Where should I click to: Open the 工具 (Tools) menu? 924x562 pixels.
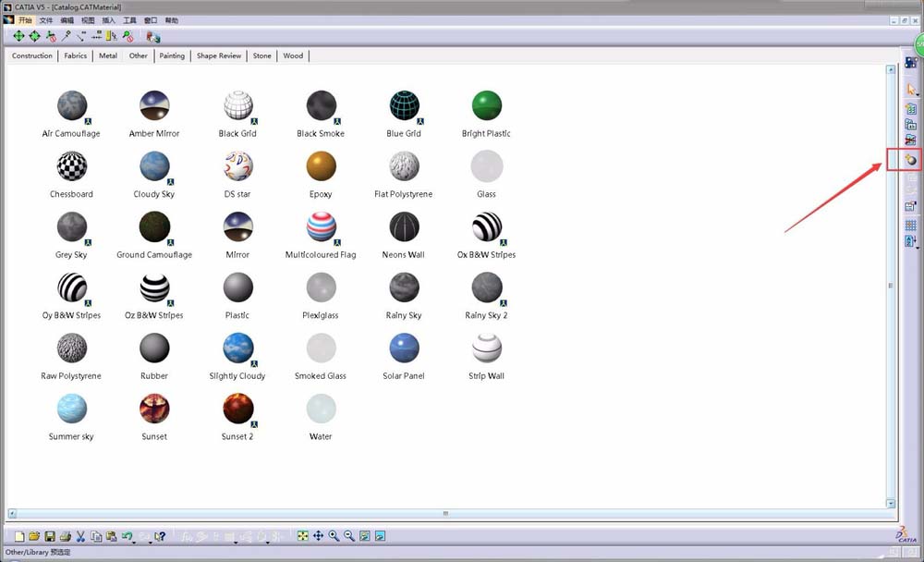[x=129, y=20]
